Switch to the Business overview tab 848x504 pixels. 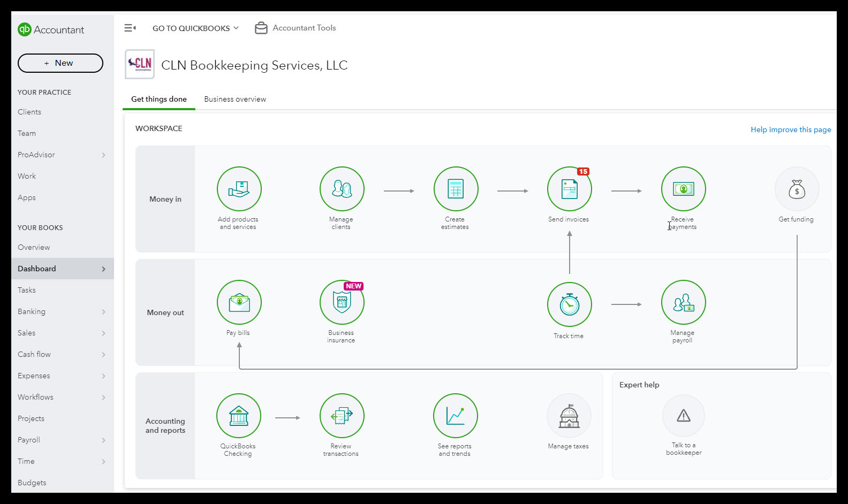click(x=235, y=100)
